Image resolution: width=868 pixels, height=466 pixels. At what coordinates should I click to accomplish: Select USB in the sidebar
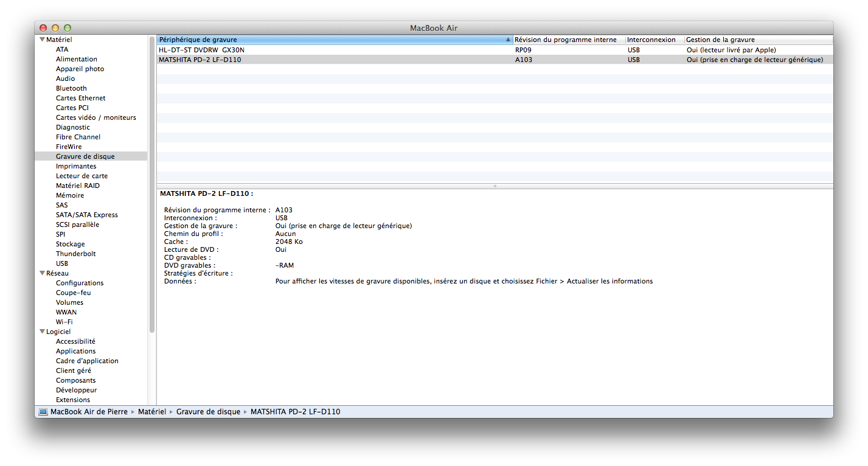[x=62, y=263]
